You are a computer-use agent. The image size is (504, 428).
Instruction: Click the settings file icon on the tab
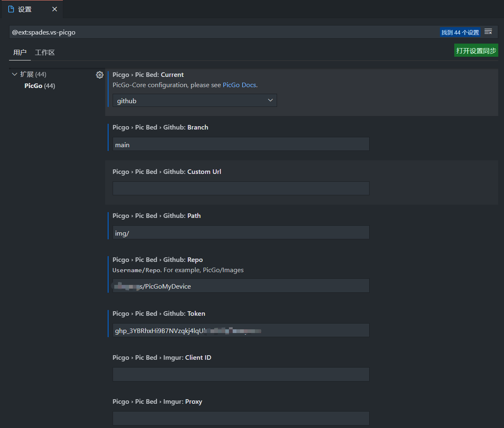[11, 9]
